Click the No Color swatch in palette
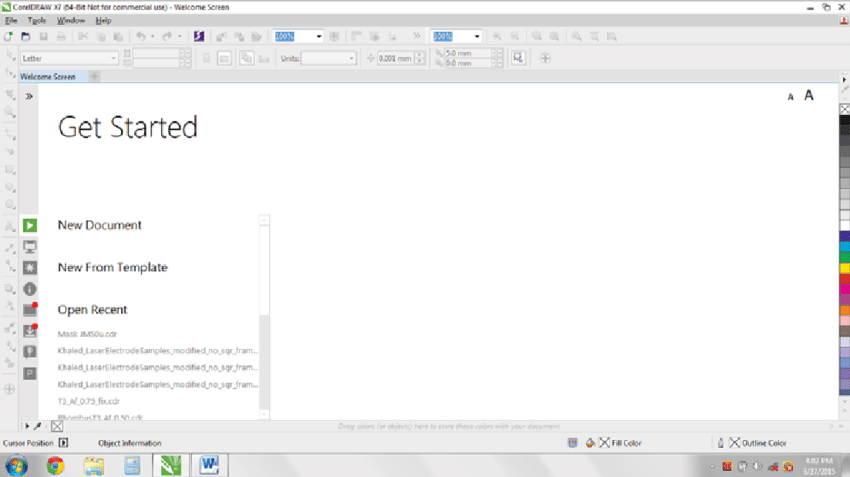Viewport: 850px width, 477px height. point(845,109)
